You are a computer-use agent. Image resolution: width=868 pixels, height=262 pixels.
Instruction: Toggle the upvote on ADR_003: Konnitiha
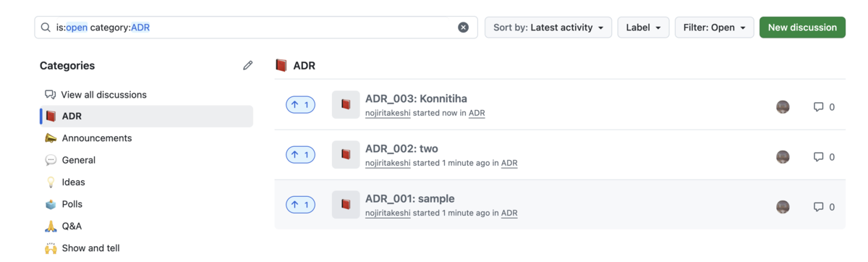click(x=300, y=105)
